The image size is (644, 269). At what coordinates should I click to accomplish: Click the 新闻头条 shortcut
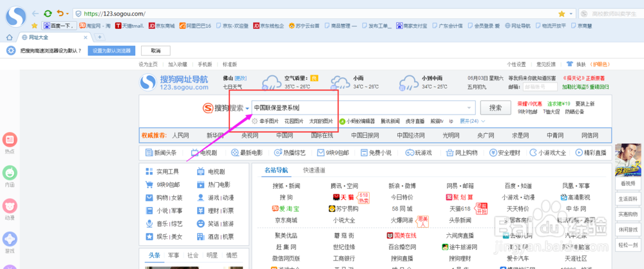pos(161,153)
